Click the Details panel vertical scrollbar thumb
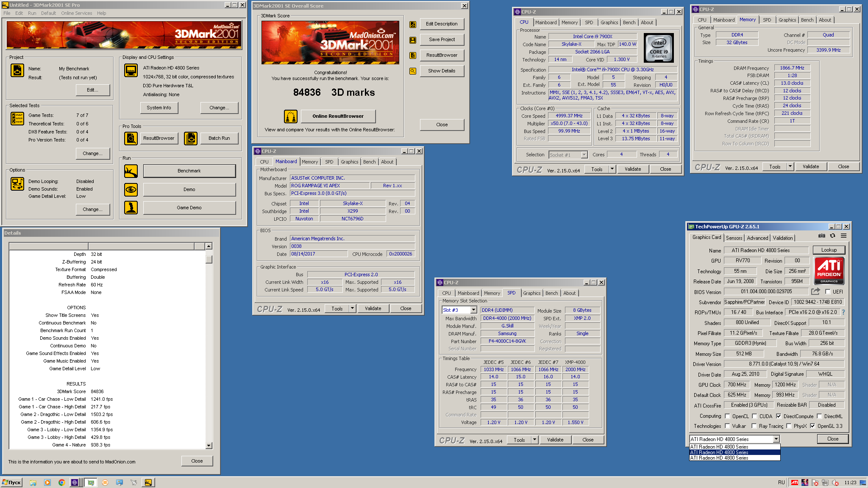This screenshot has height=488, width=868. tap(209, 259)
